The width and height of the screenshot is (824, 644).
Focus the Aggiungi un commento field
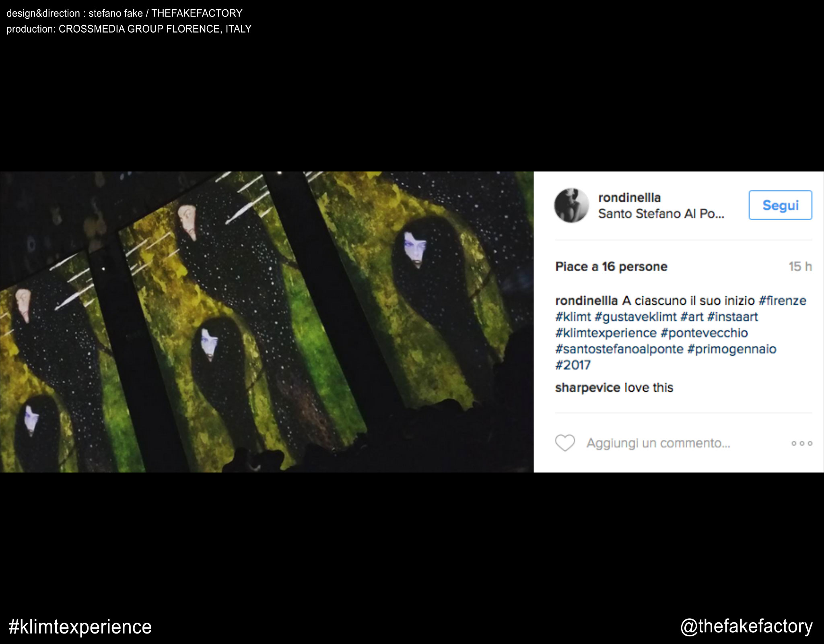(x=658, y=443)
